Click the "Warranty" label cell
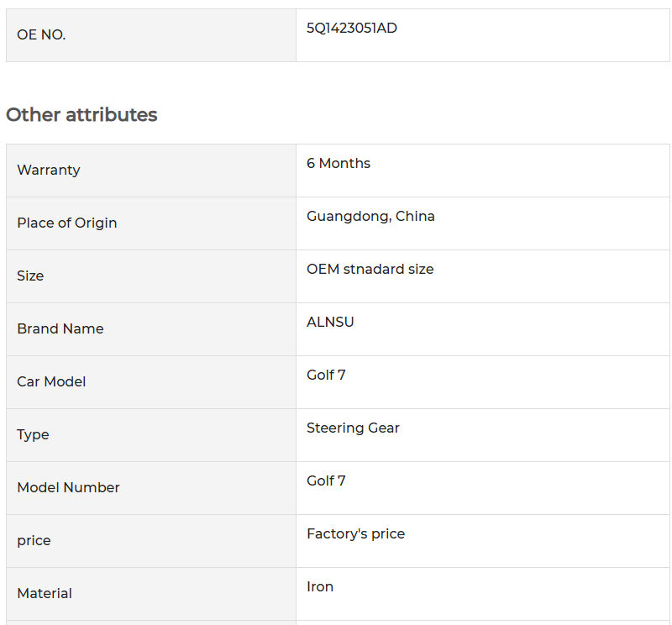 pos(151,171)
